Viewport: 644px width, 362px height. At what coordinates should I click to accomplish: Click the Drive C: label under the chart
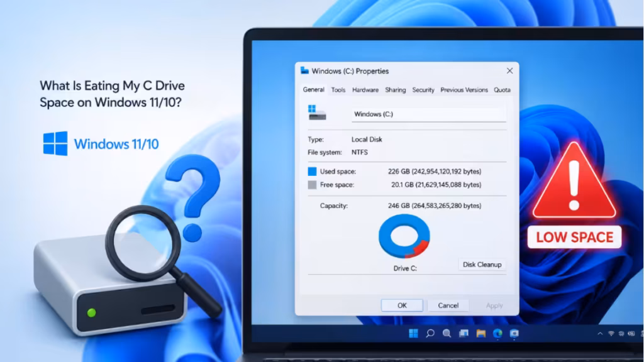tap(405, 268)
